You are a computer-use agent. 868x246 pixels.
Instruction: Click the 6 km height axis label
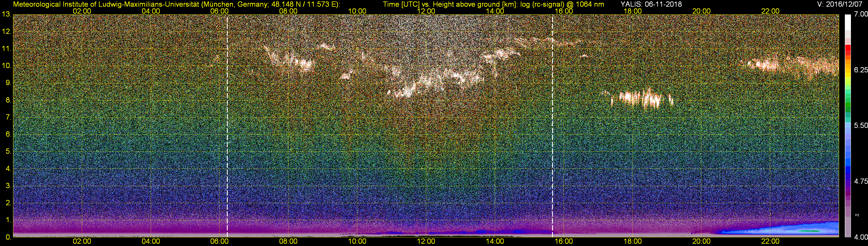(x=8, y=134)
